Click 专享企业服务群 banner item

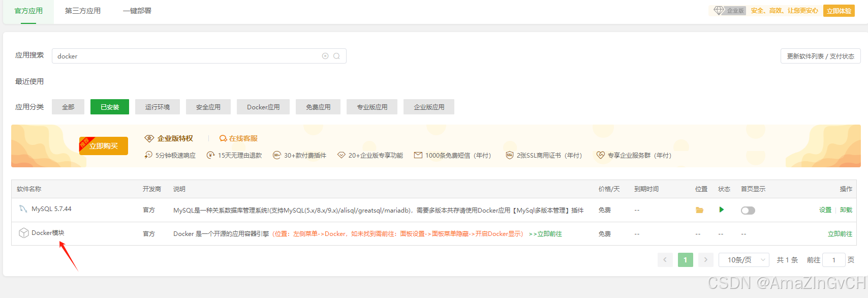[x=634, y=155]
